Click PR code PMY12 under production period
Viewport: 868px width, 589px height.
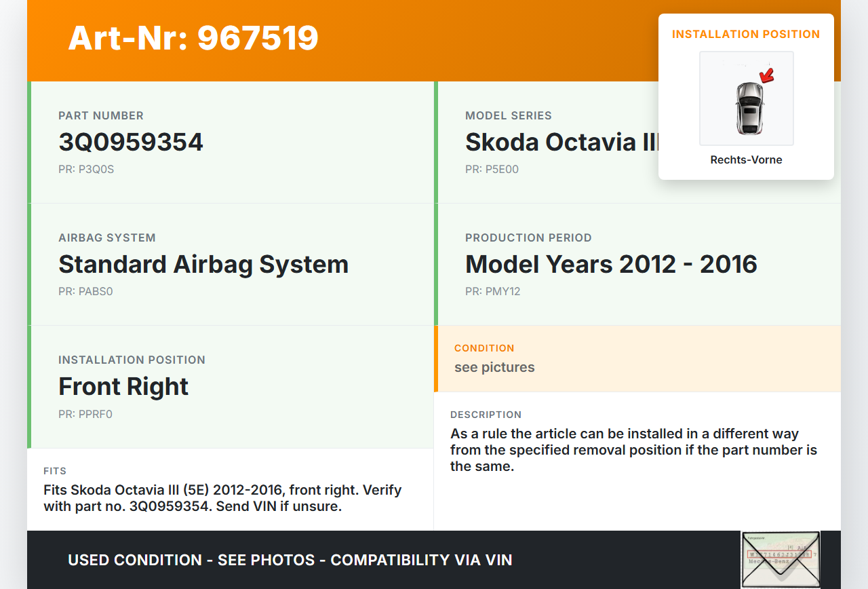(x=492, y=292)
